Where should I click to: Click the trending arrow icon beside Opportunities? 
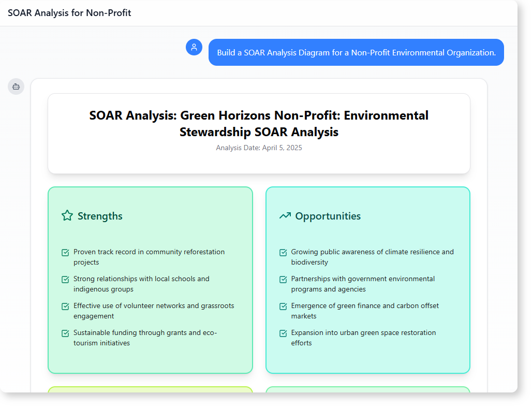[x=285, y=215]
